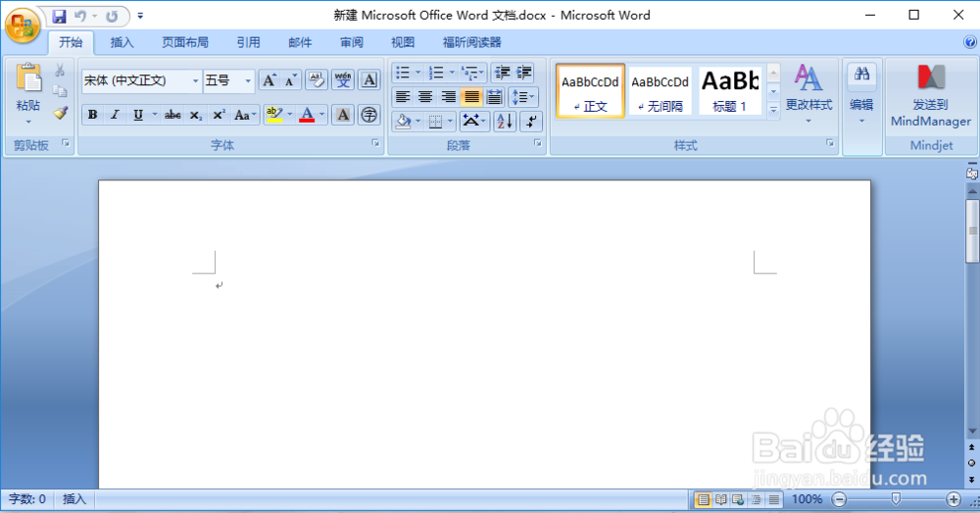This screenshot has height=513, width=980.
Task: Open Word help question mark icon
Action: pos(969,42)
